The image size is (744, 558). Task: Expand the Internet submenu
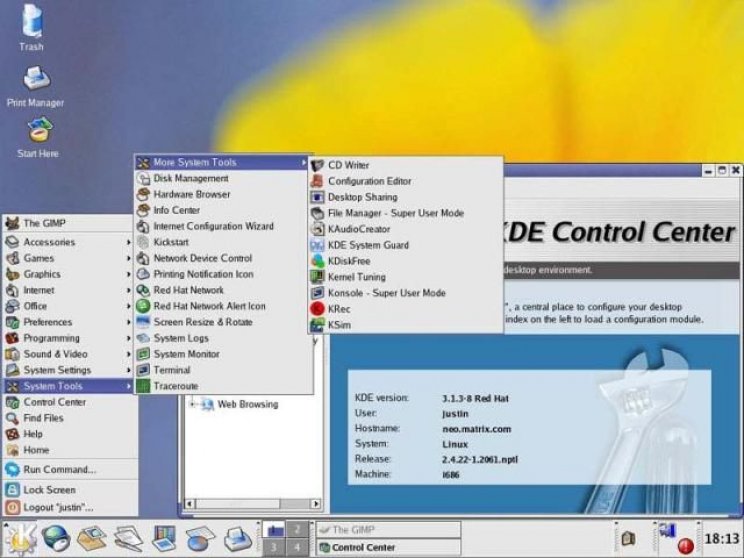(x=69, y=290)
